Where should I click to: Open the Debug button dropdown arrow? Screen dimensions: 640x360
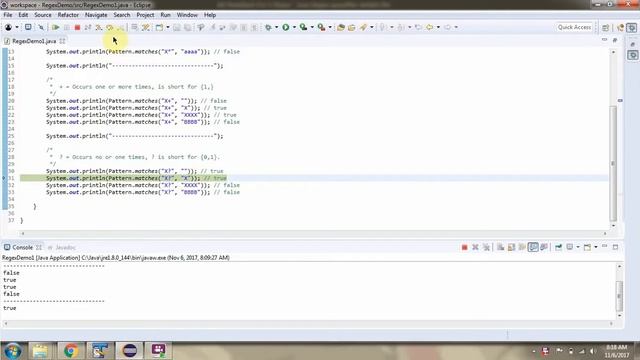(x=276, y=27)
